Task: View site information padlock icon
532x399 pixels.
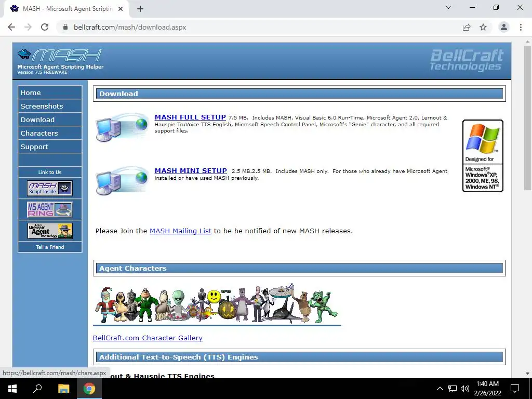Action: [x=66, y=27]
